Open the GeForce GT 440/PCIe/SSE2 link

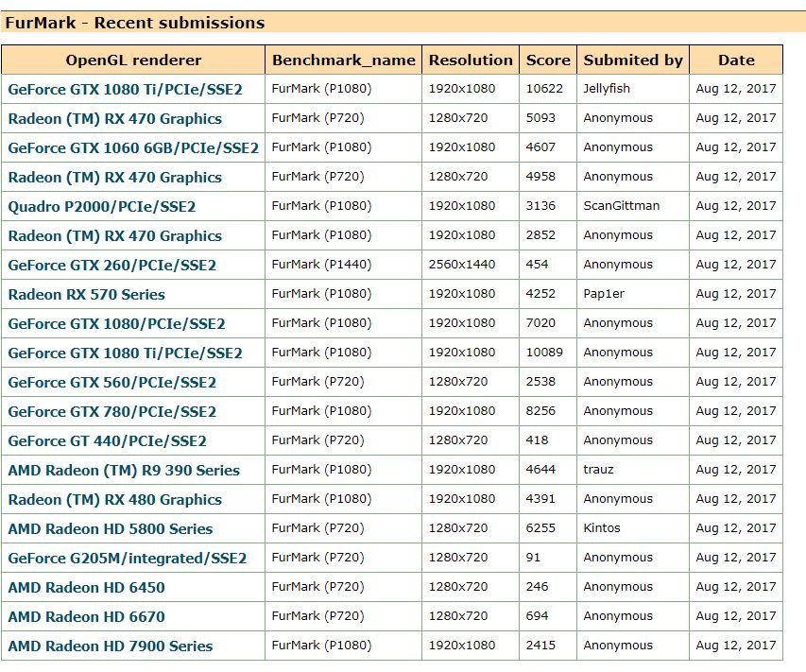(x=107, y=441)
